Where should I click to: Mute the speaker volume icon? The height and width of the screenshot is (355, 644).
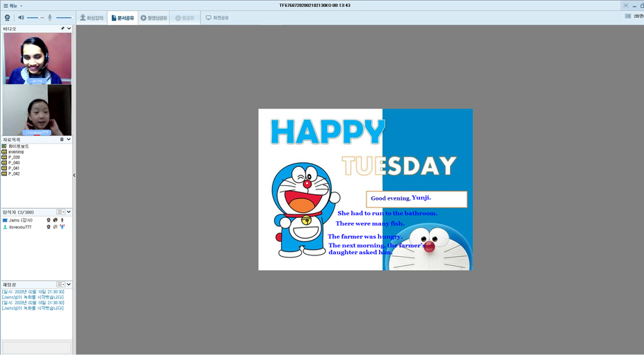(x=21, y=17)
